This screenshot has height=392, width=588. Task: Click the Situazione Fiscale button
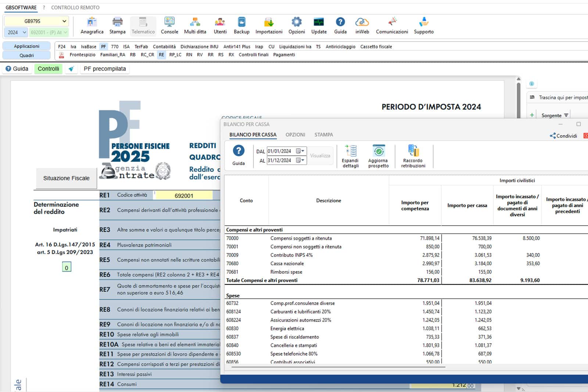(66, 178)
